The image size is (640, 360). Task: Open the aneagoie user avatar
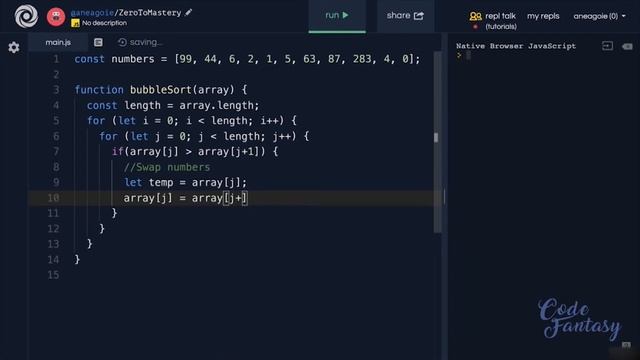pyautogui.click(x=56, y=17)
